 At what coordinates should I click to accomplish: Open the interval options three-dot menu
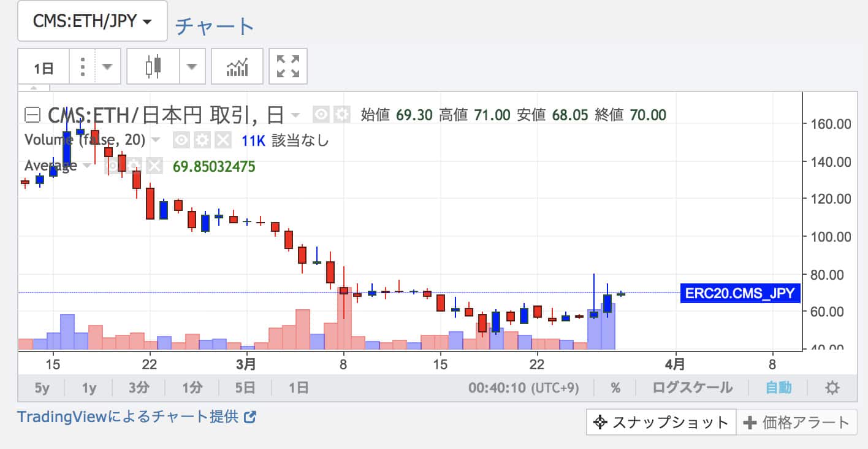point(83,67)
